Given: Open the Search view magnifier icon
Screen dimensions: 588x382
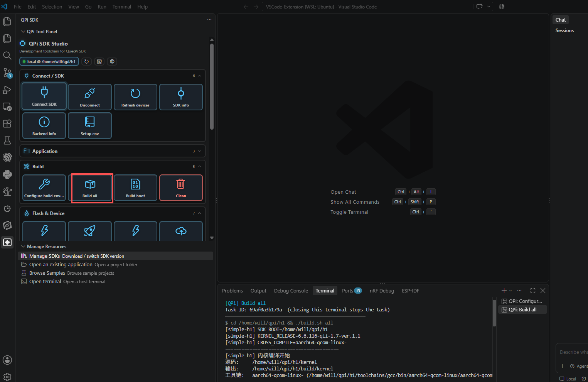Looking at the screenshot, I should pyautogui.click(x=7, y=56).
